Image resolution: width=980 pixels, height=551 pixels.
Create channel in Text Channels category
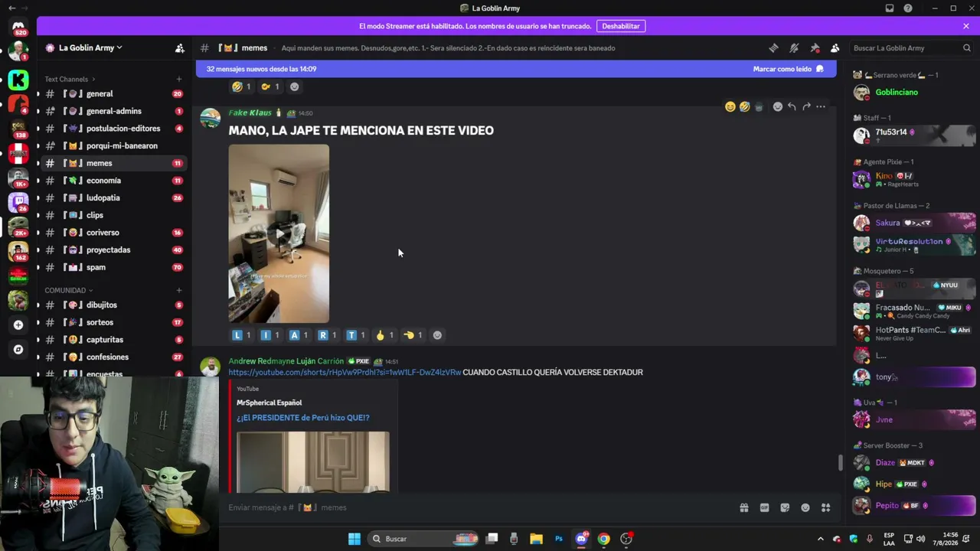[x=179, y=79]
